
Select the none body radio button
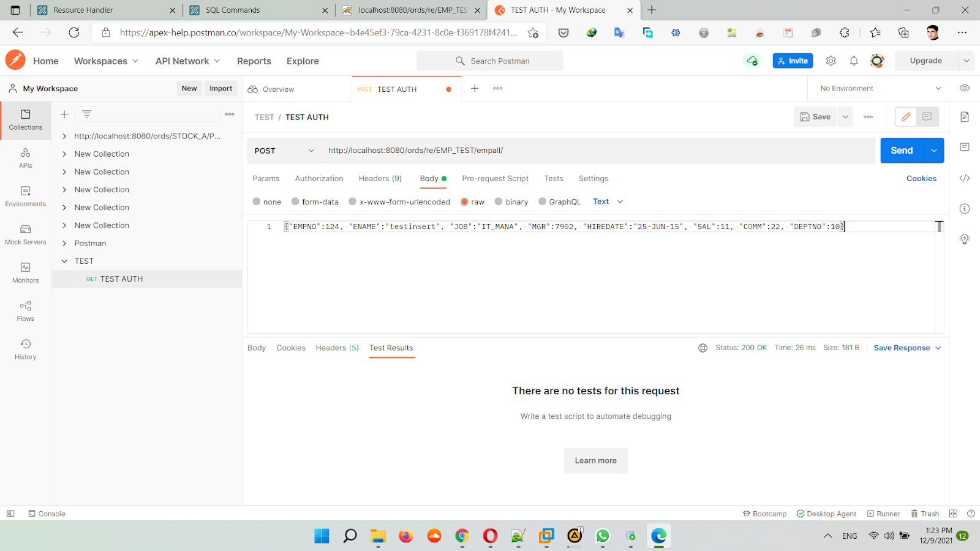pos(257,201)
